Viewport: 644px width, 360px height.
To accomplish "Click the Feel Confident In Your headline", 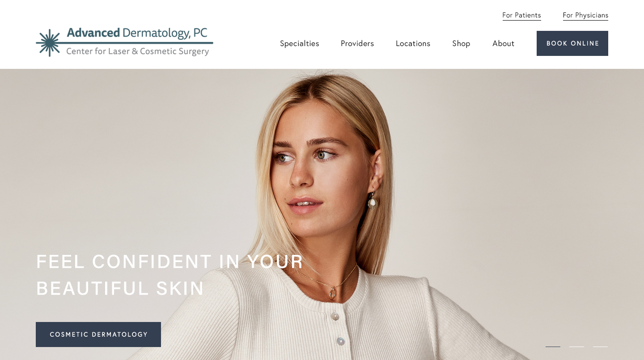I will coord(170,262).
